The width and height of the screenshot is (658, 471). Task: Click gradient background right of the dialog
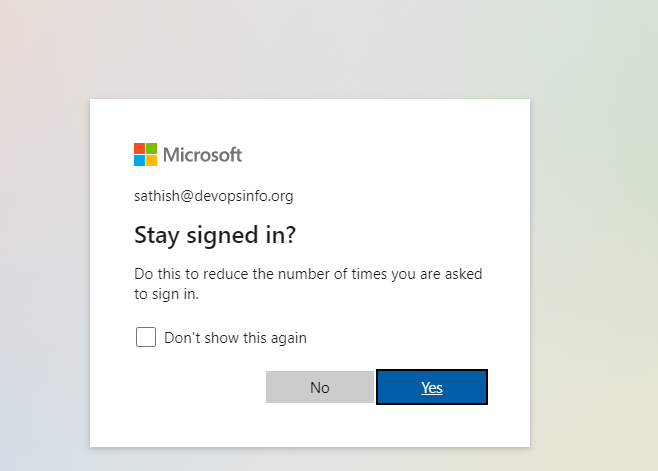(595, 270)
